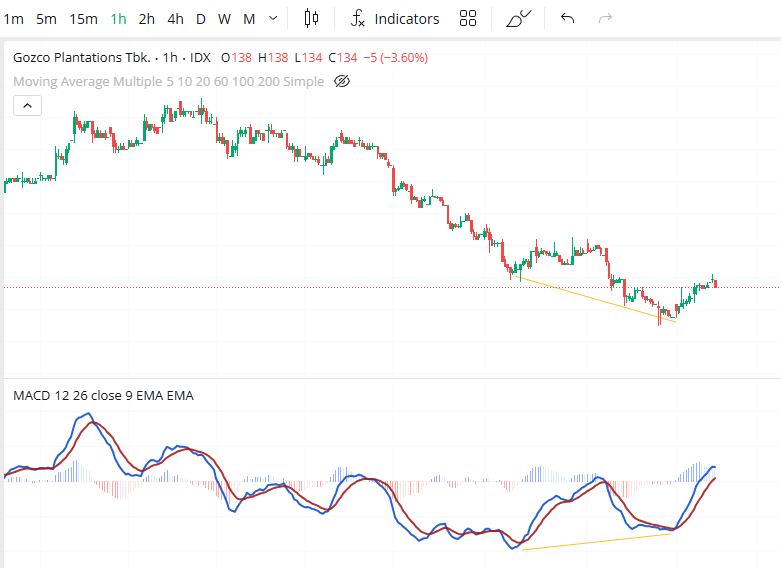Click the MACD 12 26 close 9 label
Viewport: 781px width, 568px height.
103,396
